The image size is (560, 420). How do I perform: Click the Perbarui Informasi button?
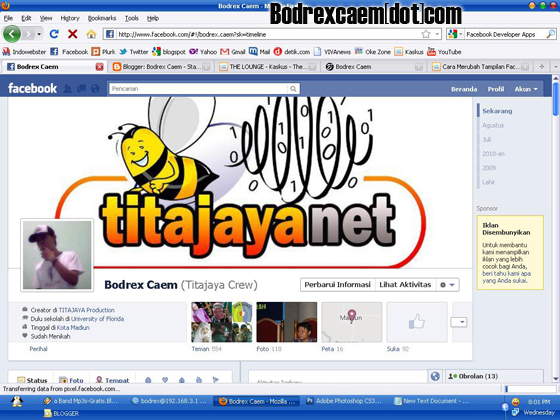tap(338, 285)
